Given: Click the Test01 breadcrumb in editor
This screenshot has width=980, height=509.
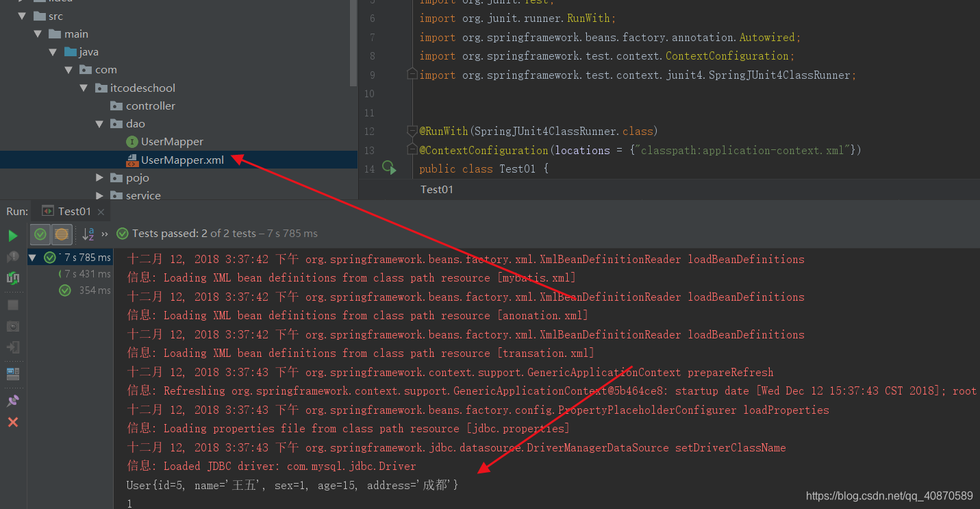Looking at the screenshot, I should [x=437, y=189].
